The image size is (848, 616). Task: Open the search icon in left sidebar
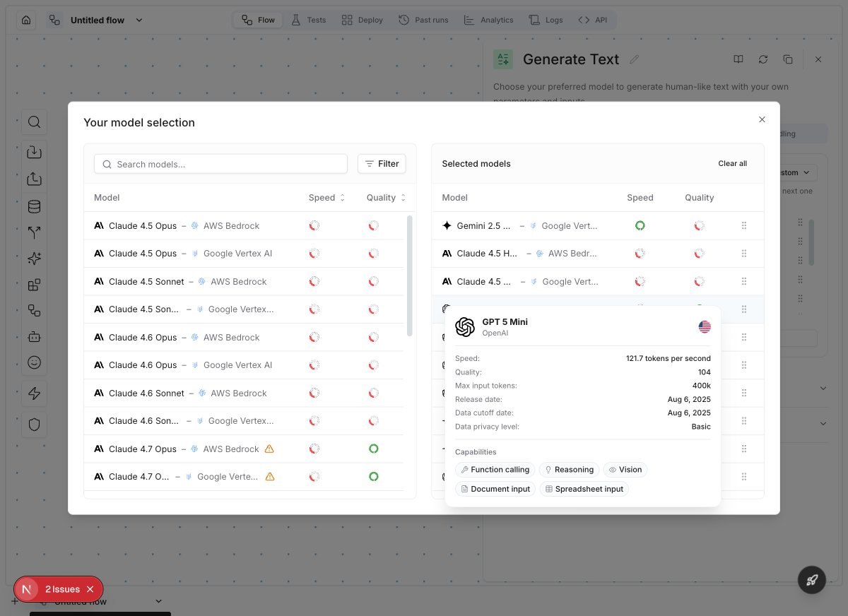coord(34,122)
